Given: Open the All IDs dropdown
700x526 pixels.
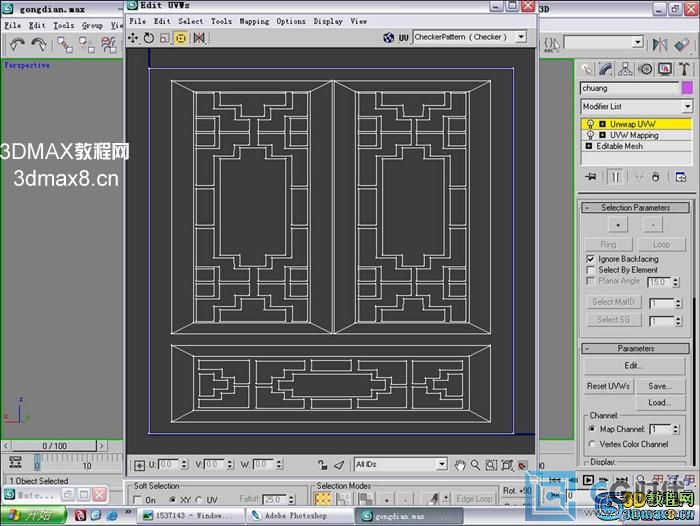Looking at the screenshot, I should click(442, 464).
